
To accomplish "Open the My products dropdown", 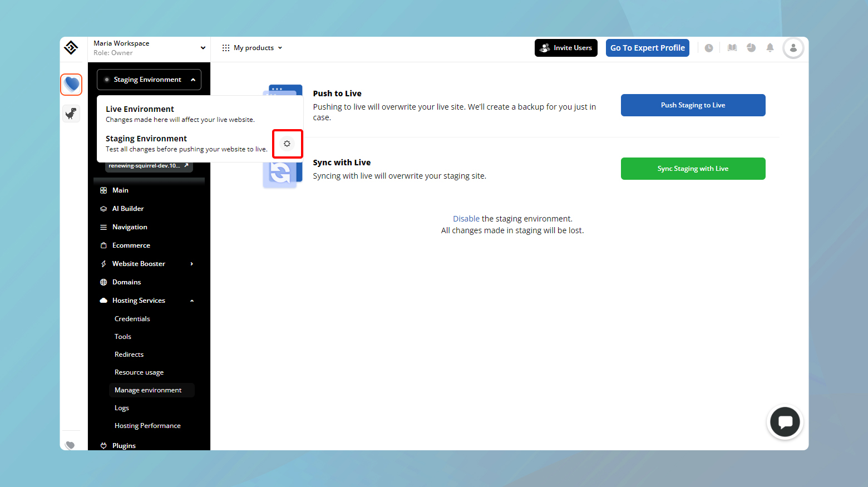I will click(251, 47).
